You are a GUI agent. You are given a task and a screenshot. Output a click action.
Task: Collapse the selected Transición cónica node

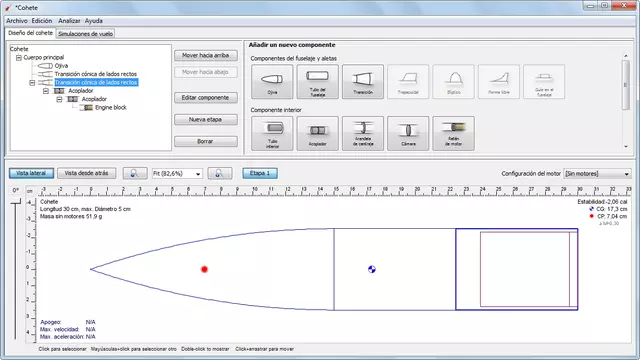tap(32, 82)
